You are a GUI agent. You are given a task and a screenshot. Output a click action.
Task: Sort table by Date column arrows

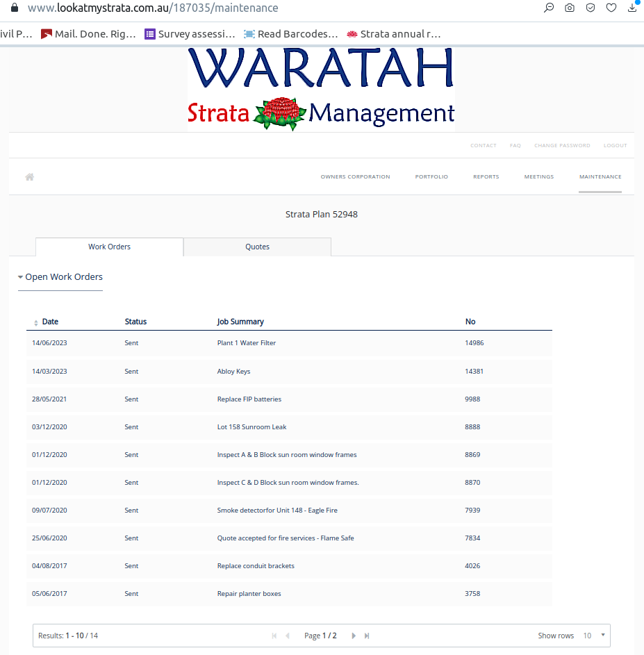[x=36, y=322]
